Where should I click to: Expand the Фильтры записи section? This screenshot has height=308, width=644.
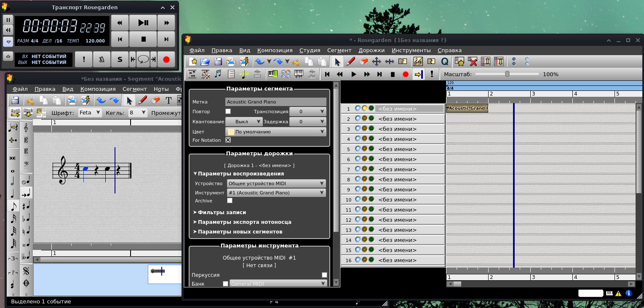[x=222, y=212]
